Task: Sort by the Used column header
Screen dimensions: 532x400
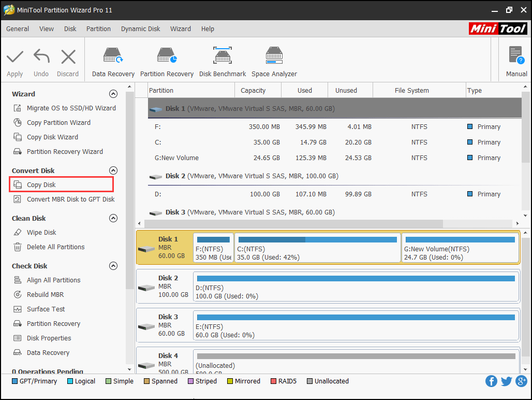Action: [x=305, y=90]
